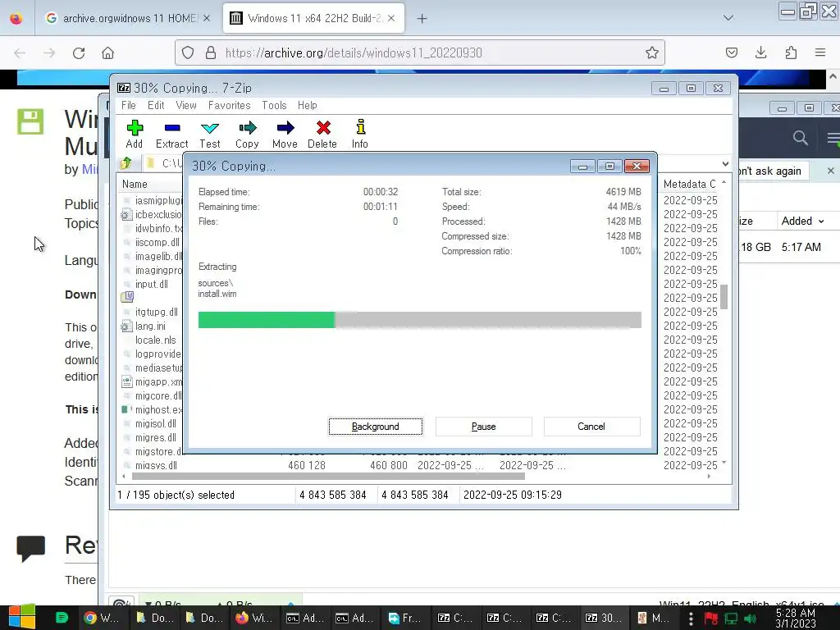Select the input.dll file row
This screenshot has width=840, height=630.
(151, 284)
